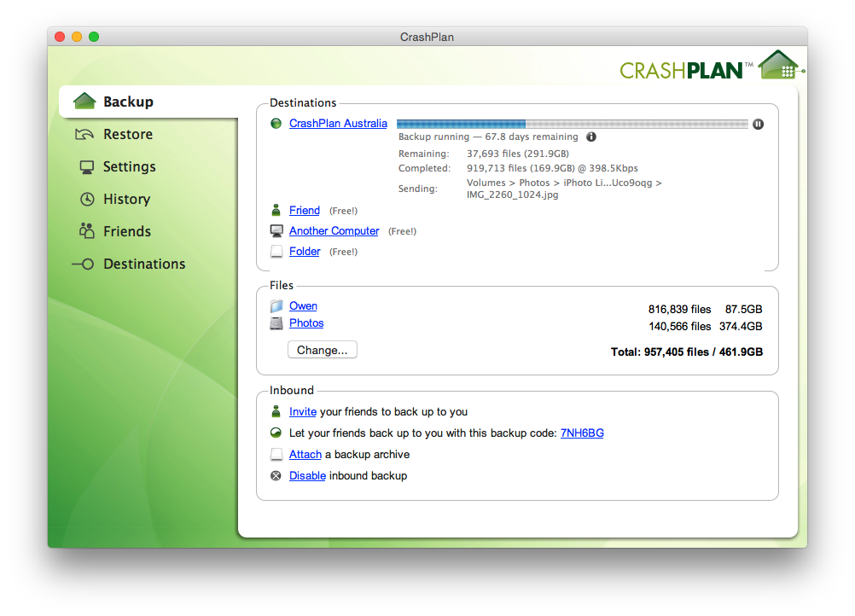Click 'Total: 957,405 files / 461.9GB' text

point(687,352)
